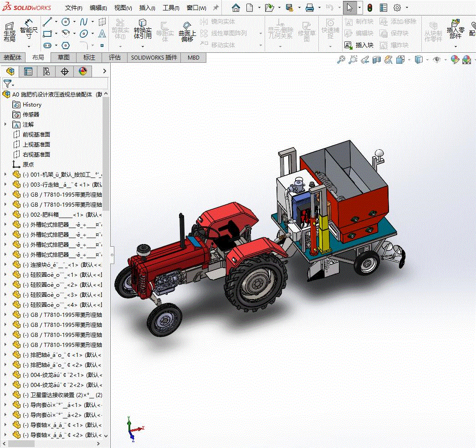Viewport: 476px width, 448px height.
Task: Create a new document with the New icon
Action: [x=250, y=8]
